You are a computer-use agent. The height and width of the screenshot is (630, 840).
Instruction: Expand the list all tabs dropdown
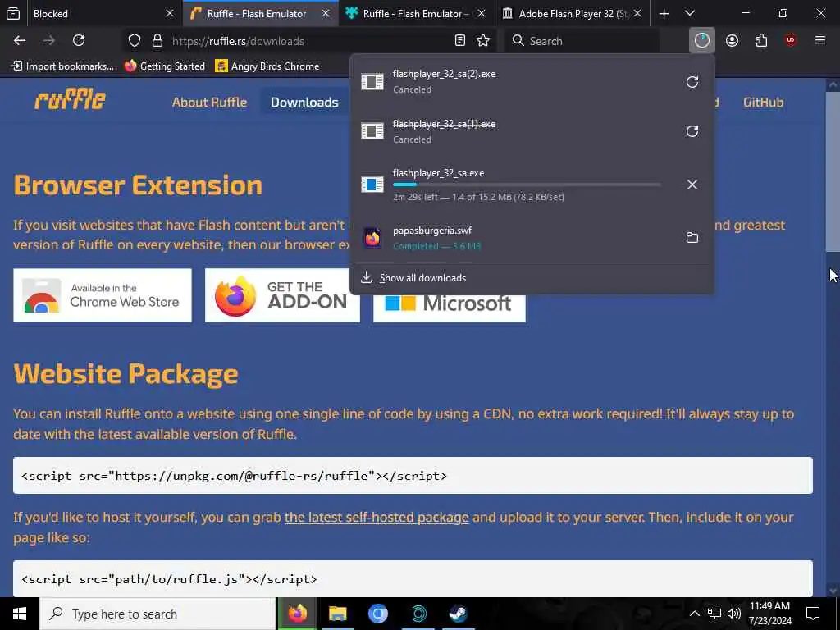click(x=690, y=13)
